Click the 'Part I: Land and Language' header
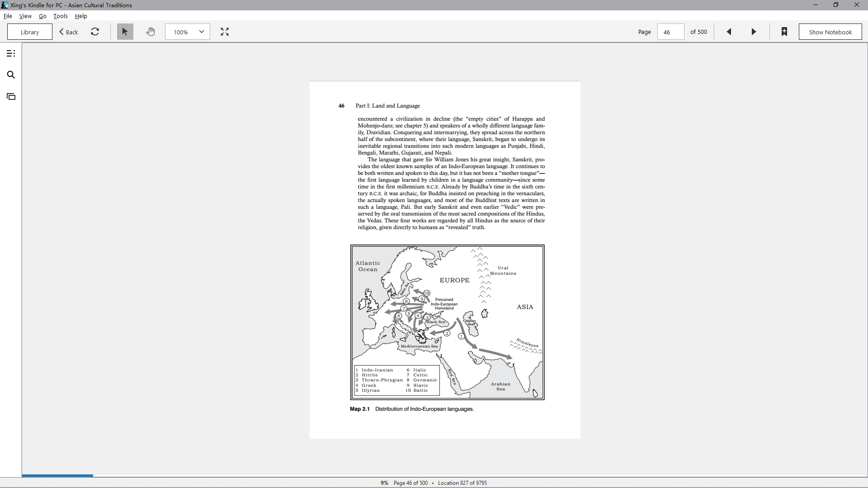The width and height of the screenshot is (868, 488). click(x=388, y=106)
